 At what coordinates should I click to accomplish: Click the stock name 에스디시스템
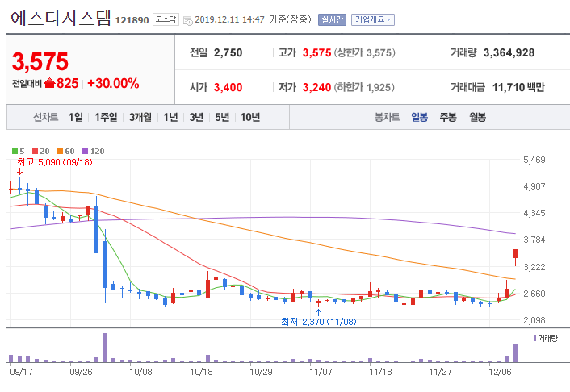click(61, 19)
